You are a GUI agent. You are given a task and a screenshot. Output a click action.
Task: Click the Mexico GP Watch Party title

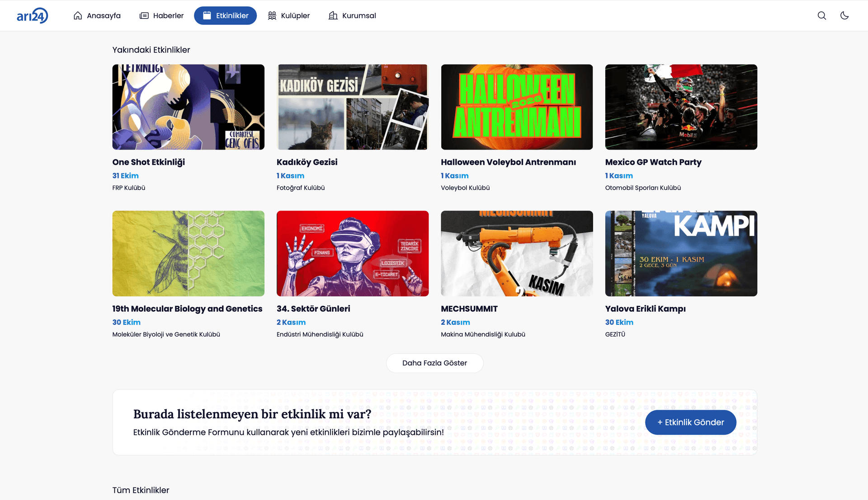(653, 162)
